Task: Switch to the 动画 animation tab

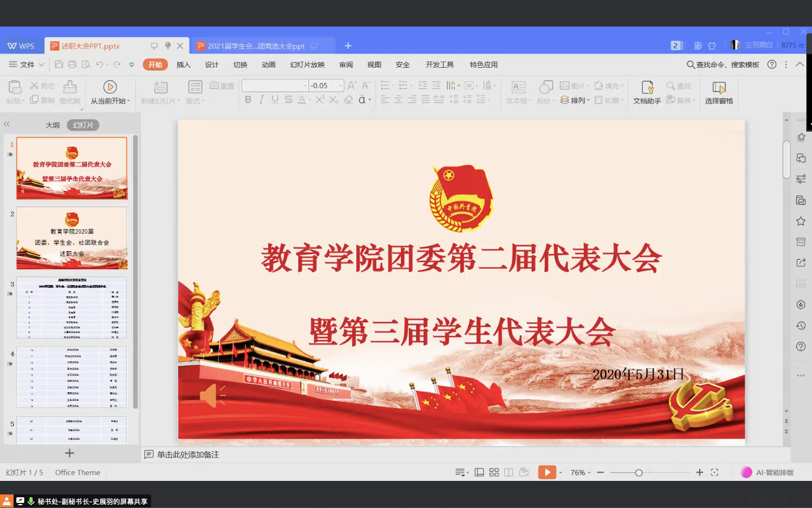Action: click(268, 64)
